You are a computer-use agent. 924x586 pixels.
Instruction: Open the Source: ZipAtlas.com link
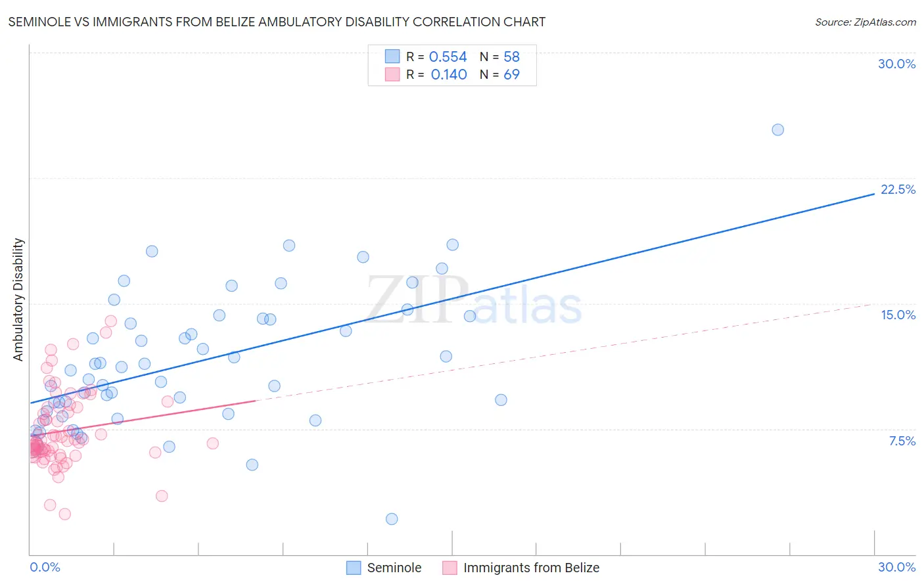point(866,22)
